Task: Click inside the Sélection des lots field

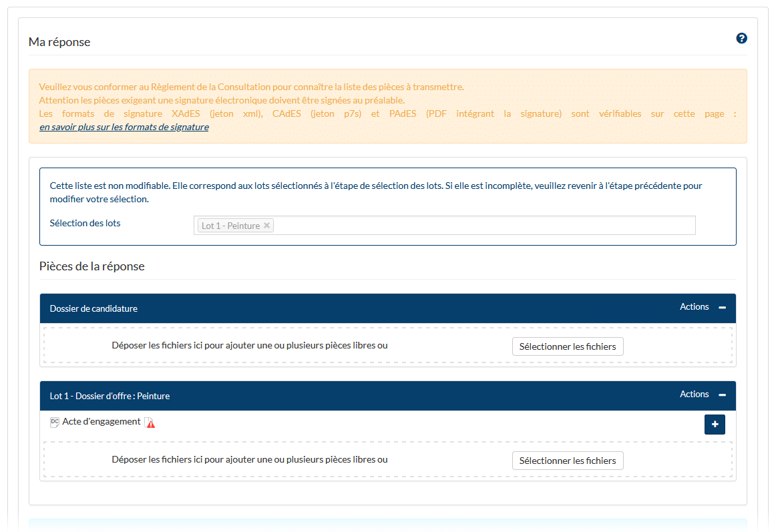Action: pos(481,226)
